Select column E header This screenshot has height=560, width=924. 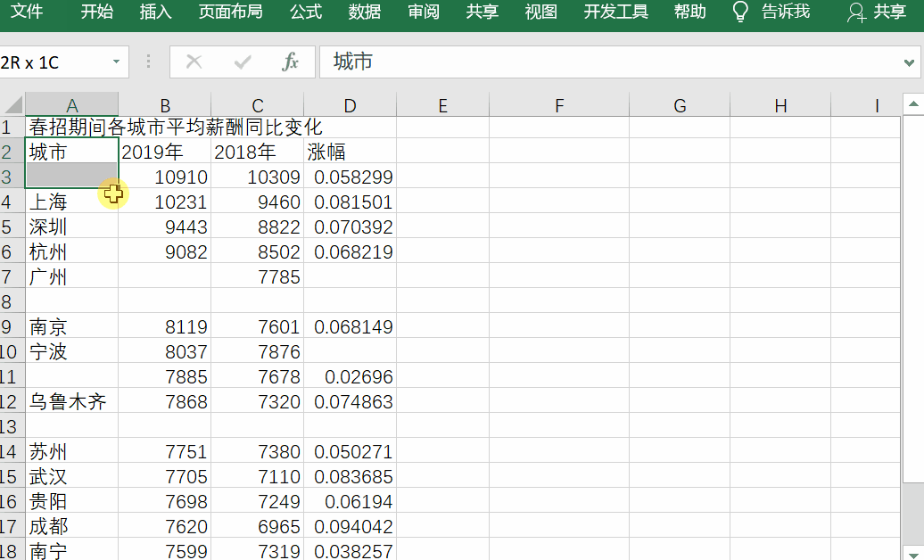(442, 105)
